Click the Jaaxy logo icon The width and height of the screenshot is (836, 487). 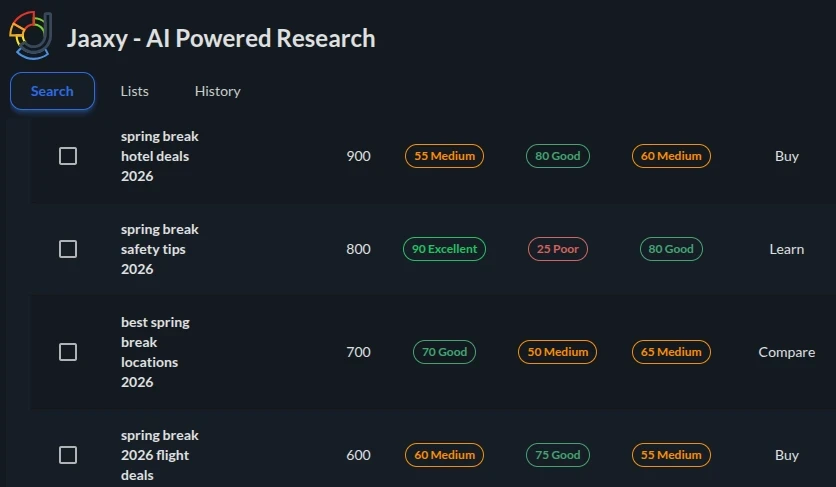coord(30,35)
